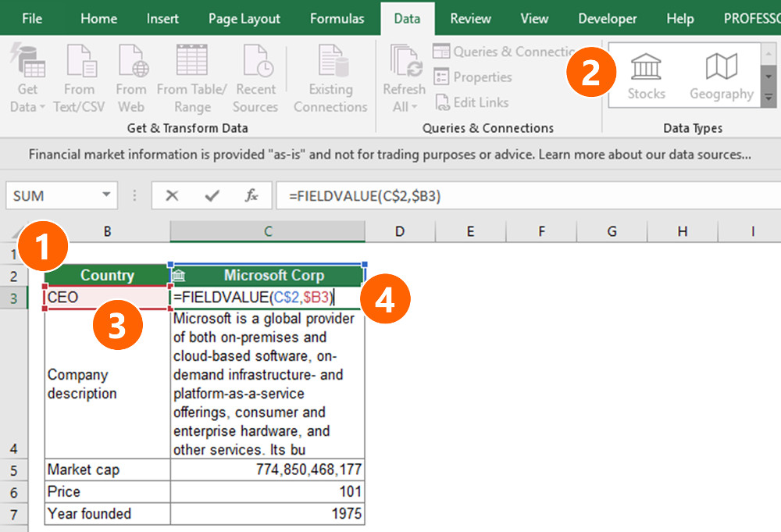Open the Review tab
Screen dimensions: 781x532
[x=470, y=19]
